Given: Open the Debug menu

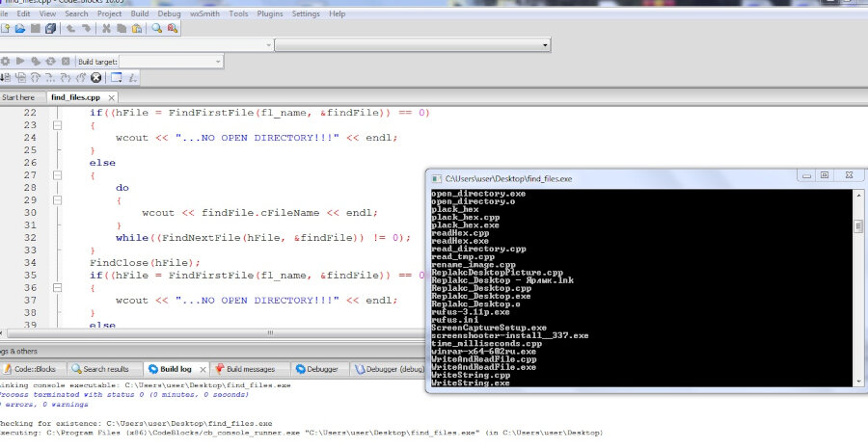Looking at the screenshot, I should 169,13.
